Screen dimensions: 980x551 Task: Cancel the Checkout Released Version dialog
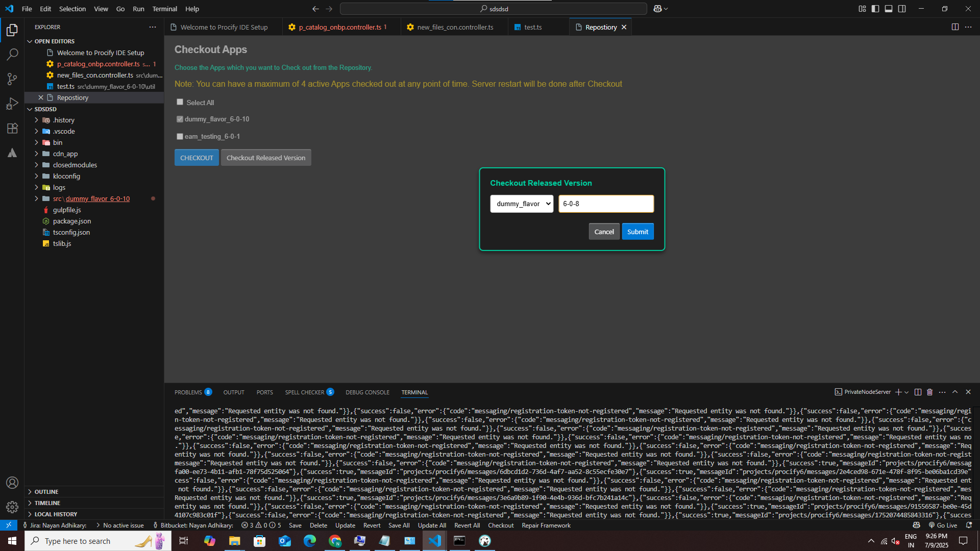(x=604, y=232)
